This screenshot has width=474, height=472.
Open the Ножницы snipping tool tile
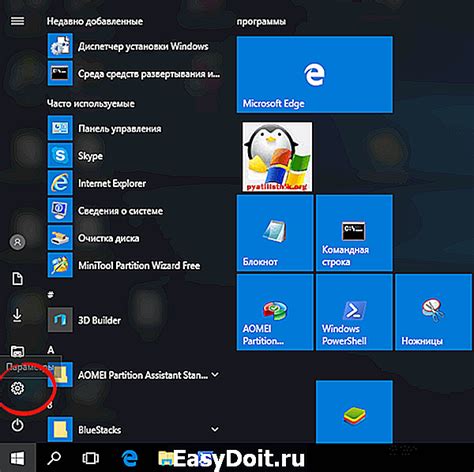[x=433, y=312]
